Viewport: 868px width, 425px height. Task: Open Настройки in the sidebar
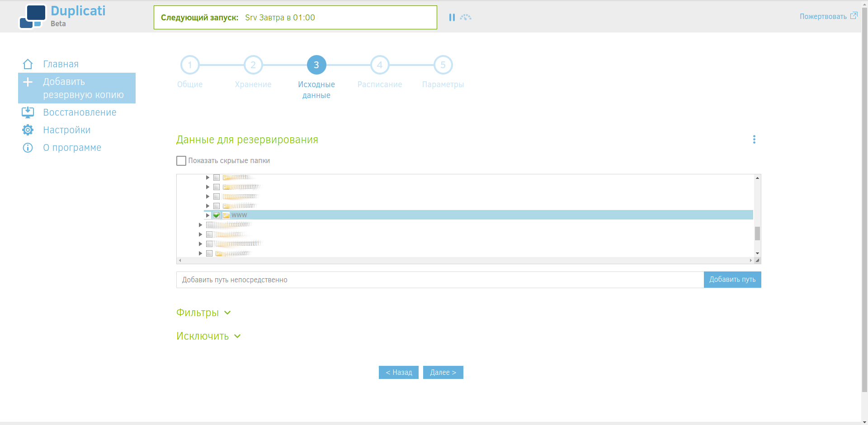[x=66, y=130]
